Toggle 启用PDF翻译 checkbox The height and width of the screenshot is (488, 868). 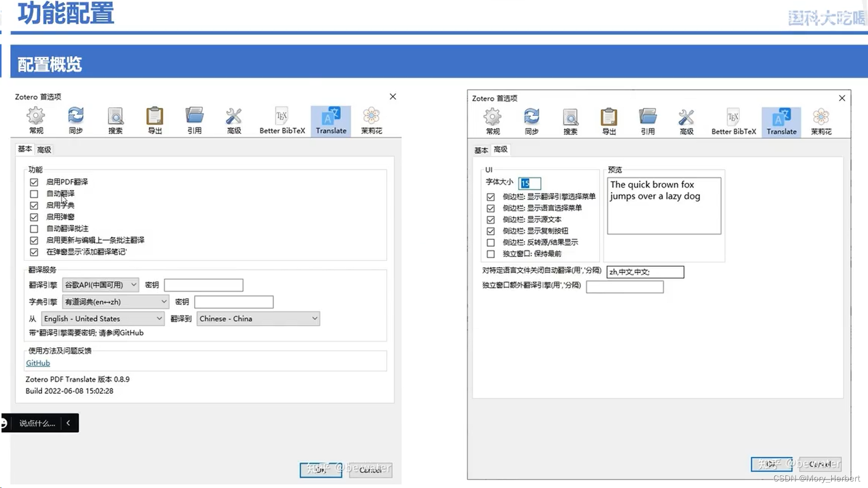click(x=34, y=182)
